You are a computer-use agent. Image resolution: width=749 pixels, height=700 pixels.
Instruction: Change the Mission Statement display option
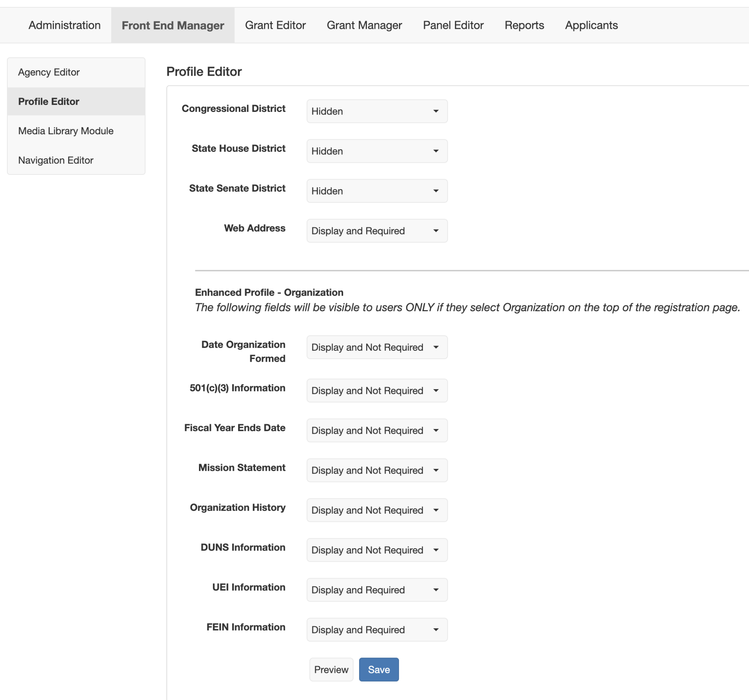(377, 470)
